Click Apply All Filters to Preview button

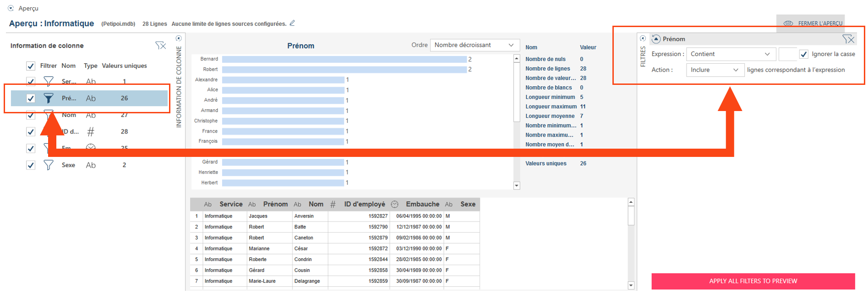[753, 281]
